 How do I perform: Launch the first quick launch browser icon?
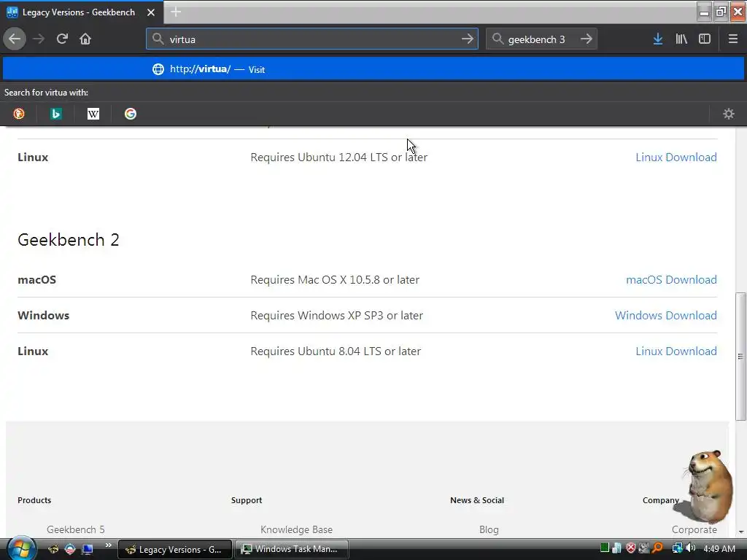click(53, 549)
